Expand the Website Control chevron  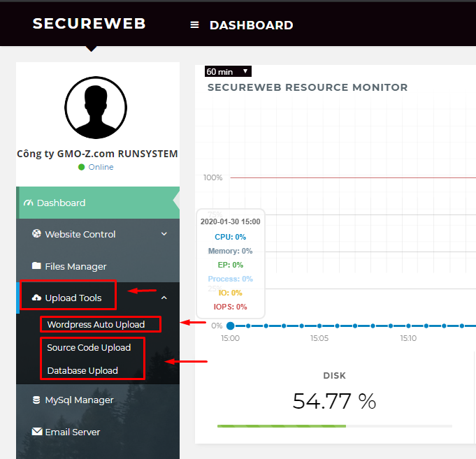(x=164, y=234)
